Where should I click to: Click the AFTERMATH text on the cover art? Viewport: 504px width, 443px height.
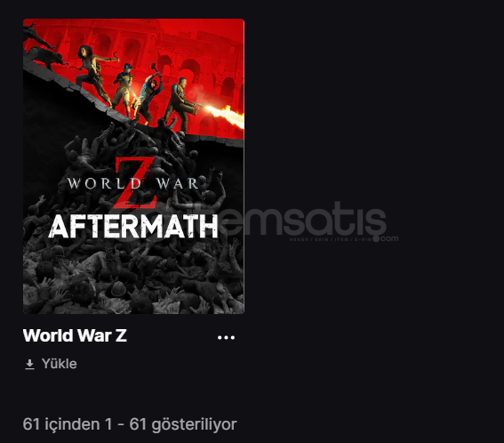(133, 227)
